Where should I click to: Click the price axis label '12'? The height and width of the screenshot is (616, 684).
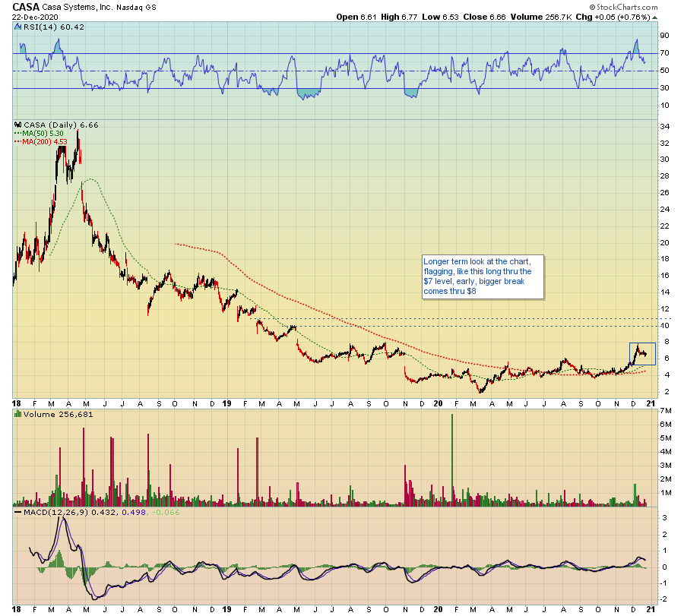point(665,309)
